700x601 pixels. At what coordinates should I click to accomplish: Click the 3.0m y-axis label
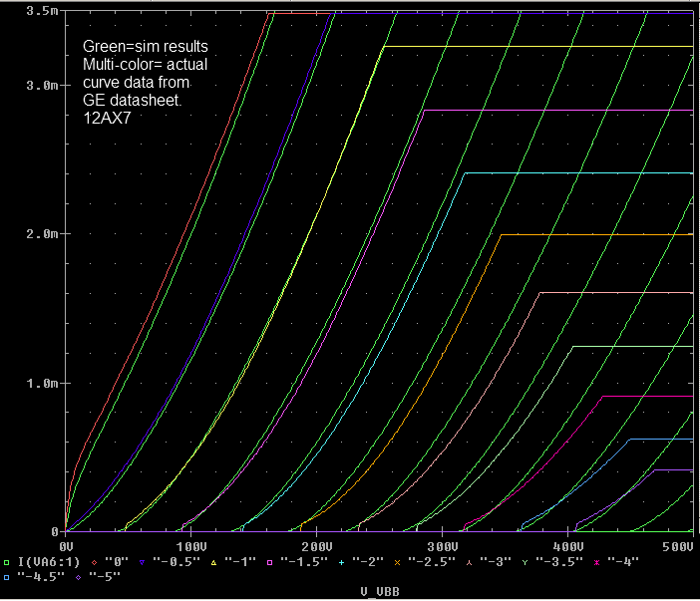(x=43, y=86)
